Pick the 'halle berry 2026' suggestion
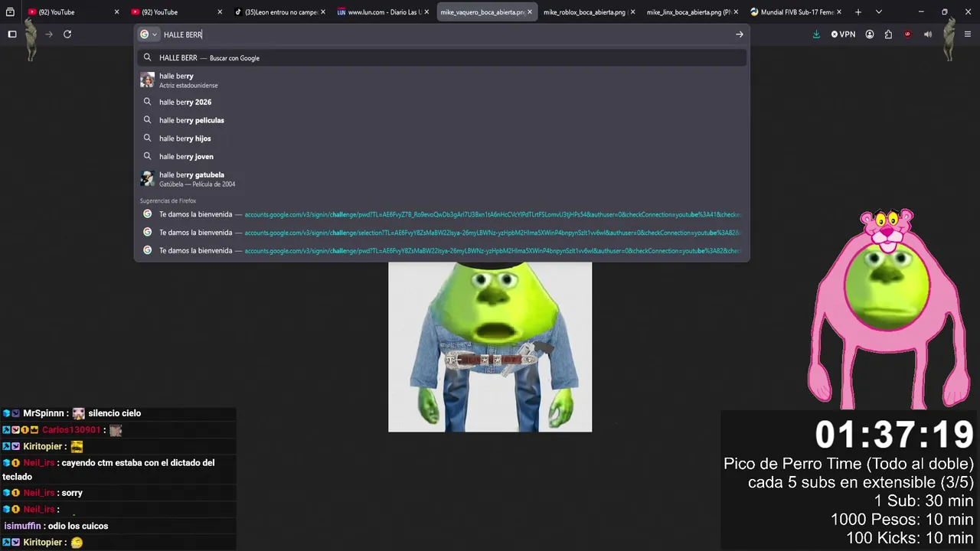This screenshot has width=980, height=551. tap(442, 102)
